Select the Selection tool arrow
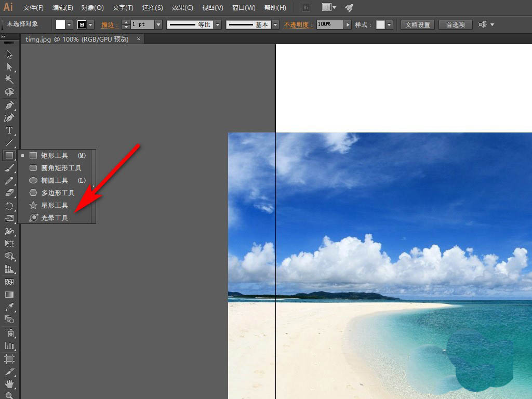 9,54
